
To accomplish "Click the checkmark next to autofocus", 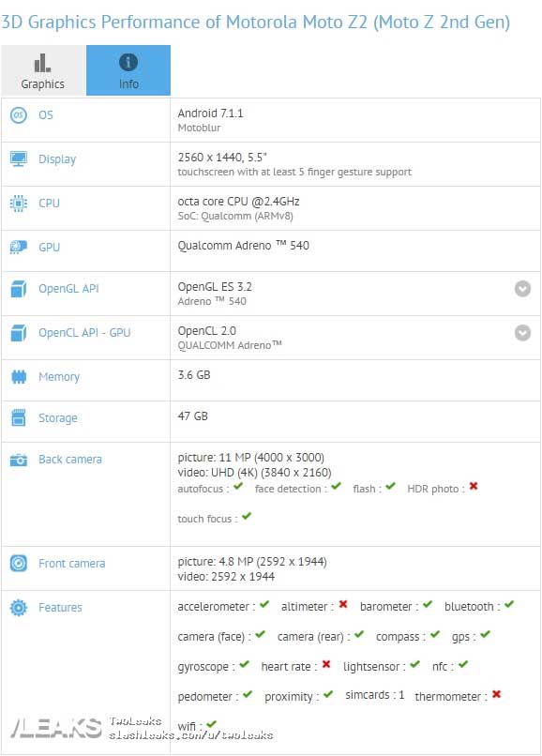I will click(238, 486).
